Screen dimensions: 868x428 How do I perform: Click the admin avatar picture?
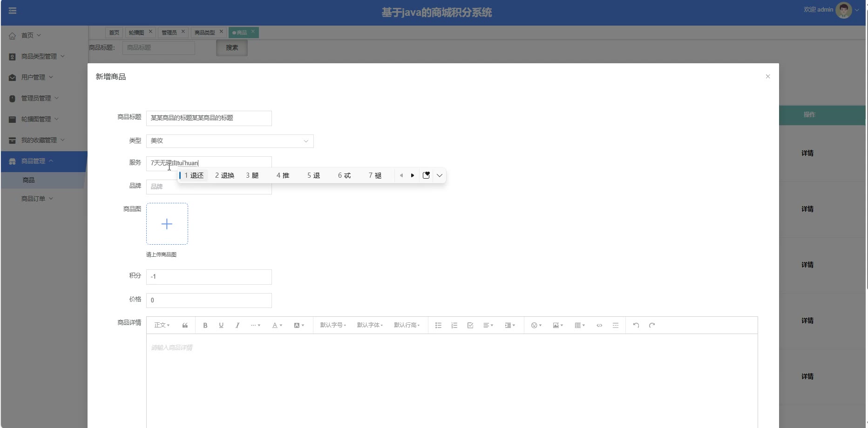(843, 10)
